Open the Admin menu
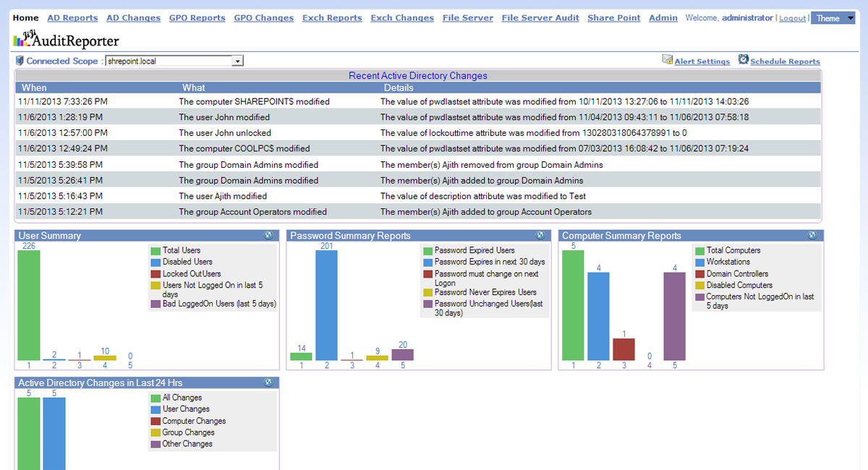This screenshot has width=868, height=470. point(663,18)
